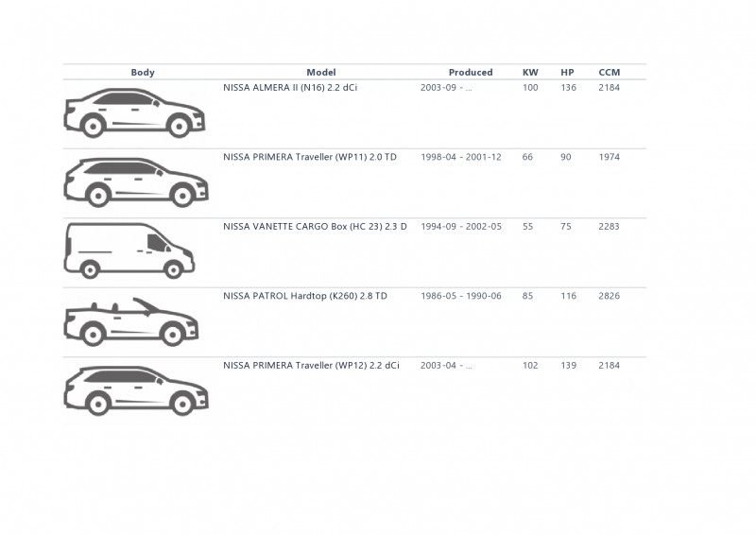Viewport: 756px width, 535px height.
Task: Click the CCM column header
Action: click(x=610, y=73)
